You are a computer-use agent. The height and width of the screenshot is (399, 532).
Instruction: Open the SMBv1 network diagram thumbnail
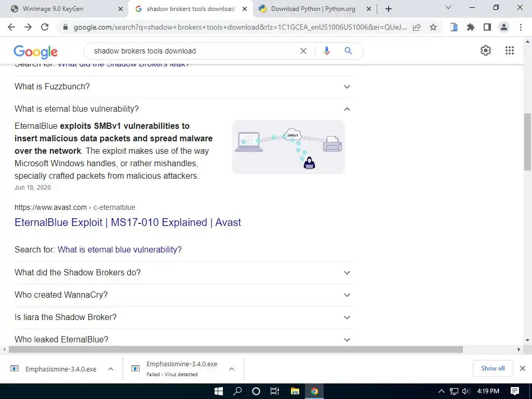[x=288, y=147]
